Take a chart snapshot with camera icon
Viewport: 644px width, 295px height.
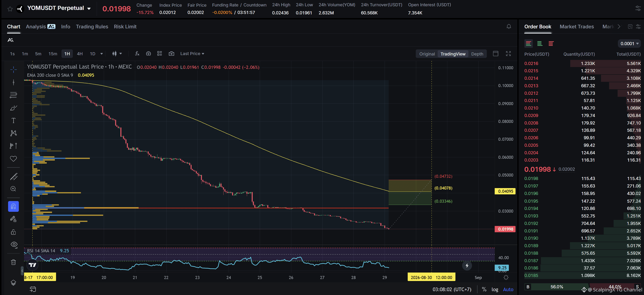172,53
